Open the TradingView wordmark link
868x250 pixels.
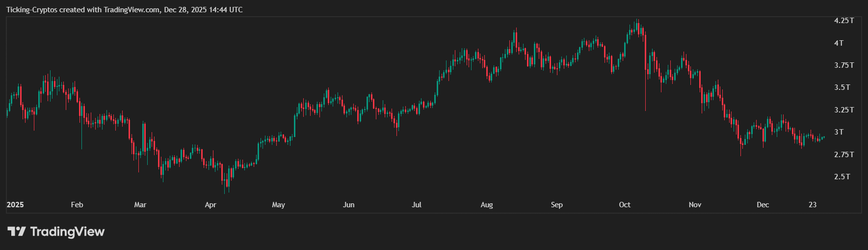67,231
